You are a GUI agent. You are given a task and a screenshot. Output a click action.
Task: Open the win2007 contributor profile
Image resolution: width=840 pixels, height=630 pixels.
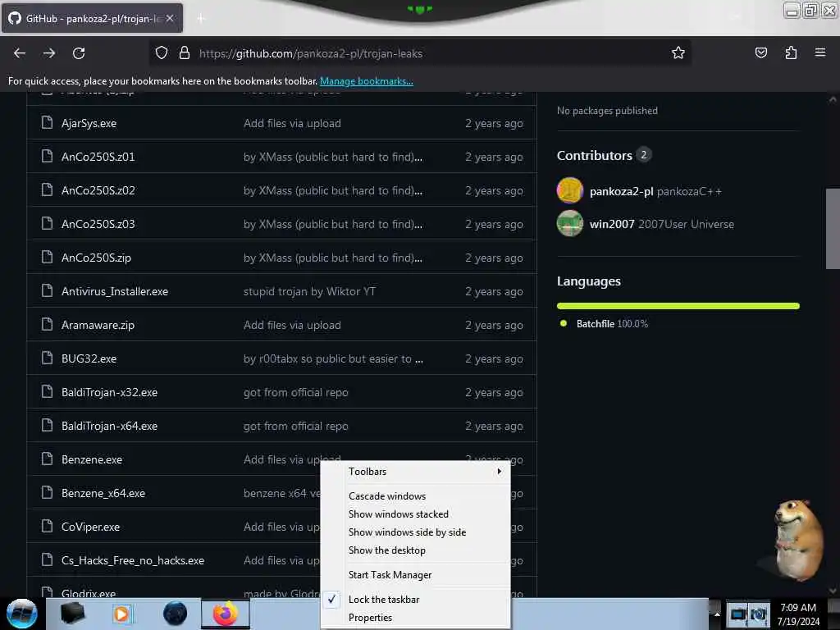(x=612, y=224)
